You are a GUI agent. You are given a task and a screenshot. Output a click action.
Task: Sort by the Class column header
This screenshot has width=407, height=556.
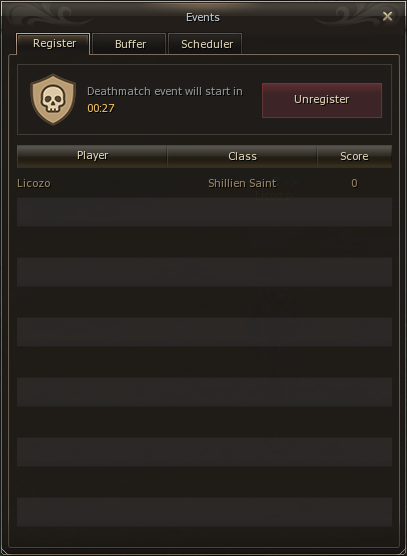242,156
